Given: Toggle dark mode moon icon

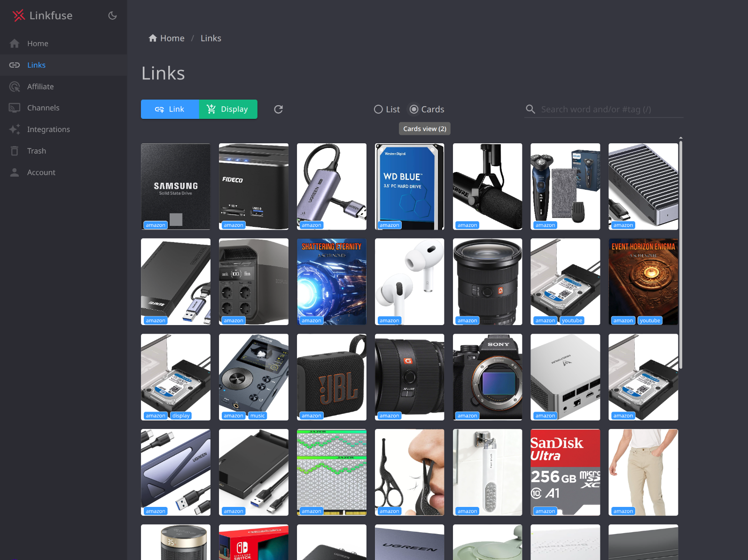Looking at the screenshot, I should coord(112,16).
